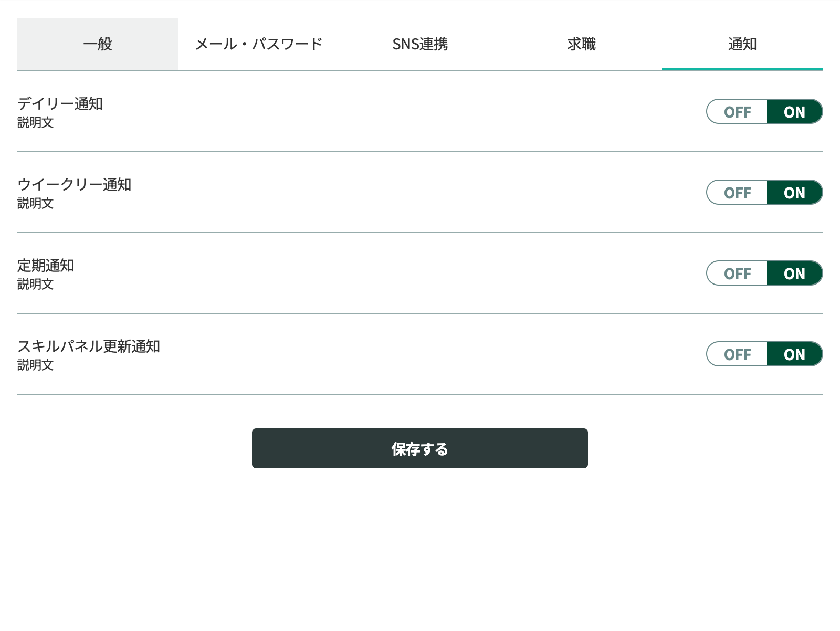Enable ウイークリー通知 with the ON side
This screenshot has height=631, width=840.
[794, 193]
